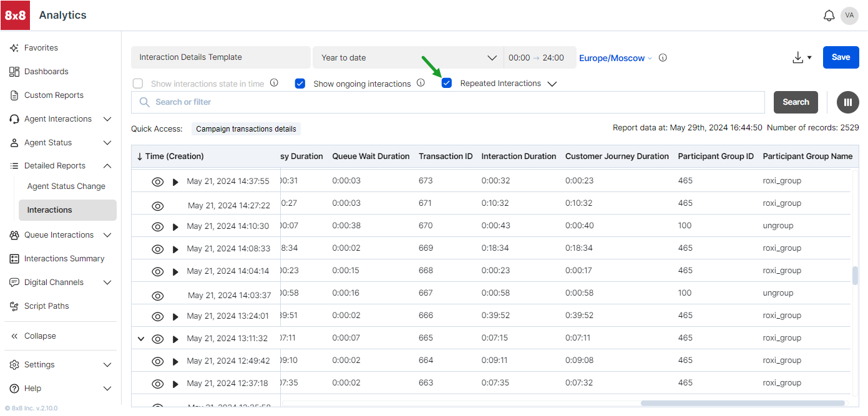868x416 pixels.
Task: Click the Interactions Summary icon
Action: pos(14,259)
